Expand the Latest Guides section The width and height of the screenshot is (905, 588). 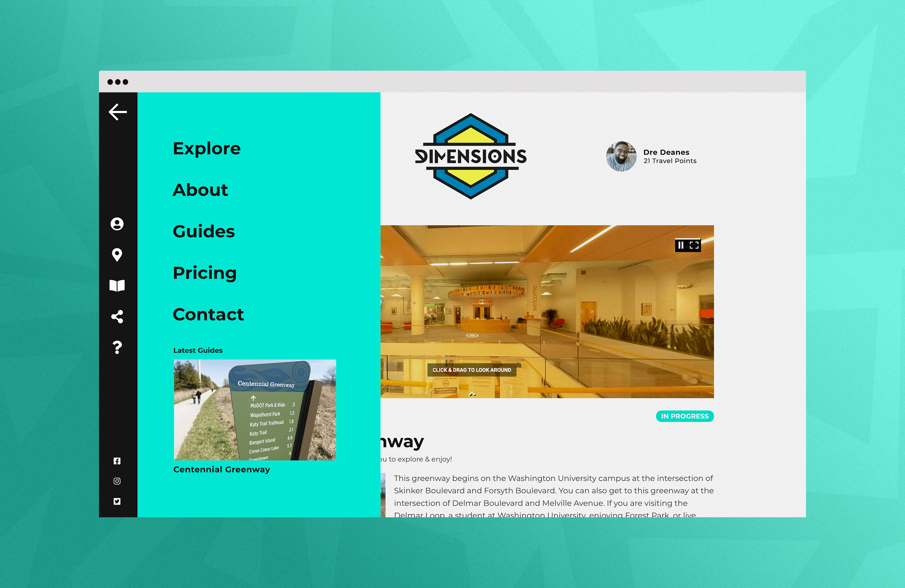(x=197, y=350)
